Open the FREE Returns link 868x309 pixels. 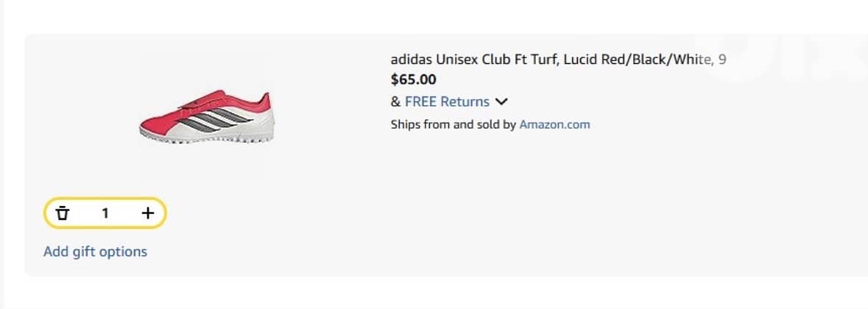pyautogui.click(x=447, y=102)
